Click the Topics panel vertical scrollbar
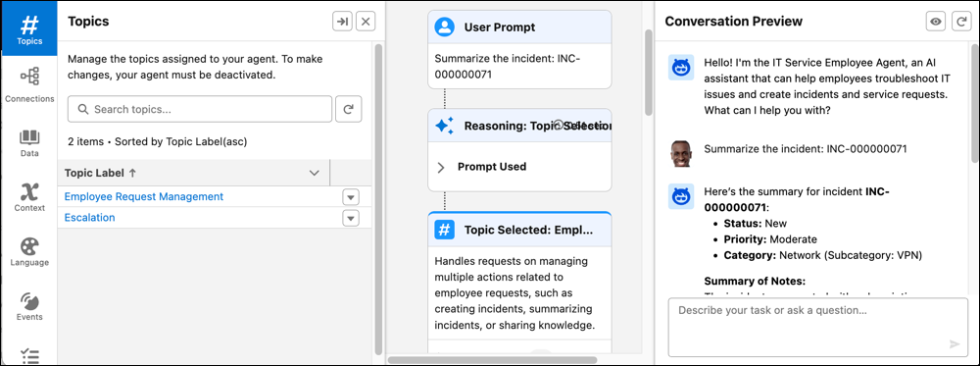 (x=378, y=199)
